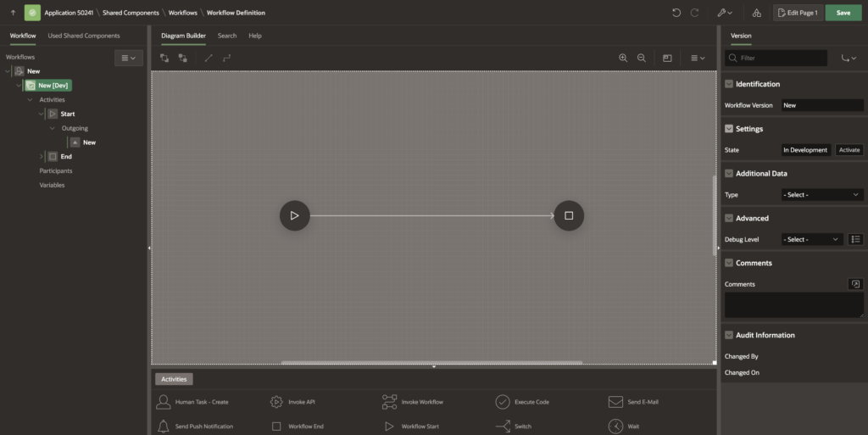Switch to the Used Shared Components tab
The width and height of the screenshot is (868, 435).
click(84, 36)
